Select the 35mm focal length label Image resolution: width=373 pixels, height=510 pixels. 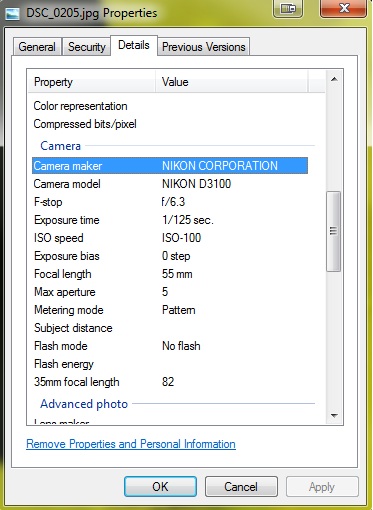[77, 382]
